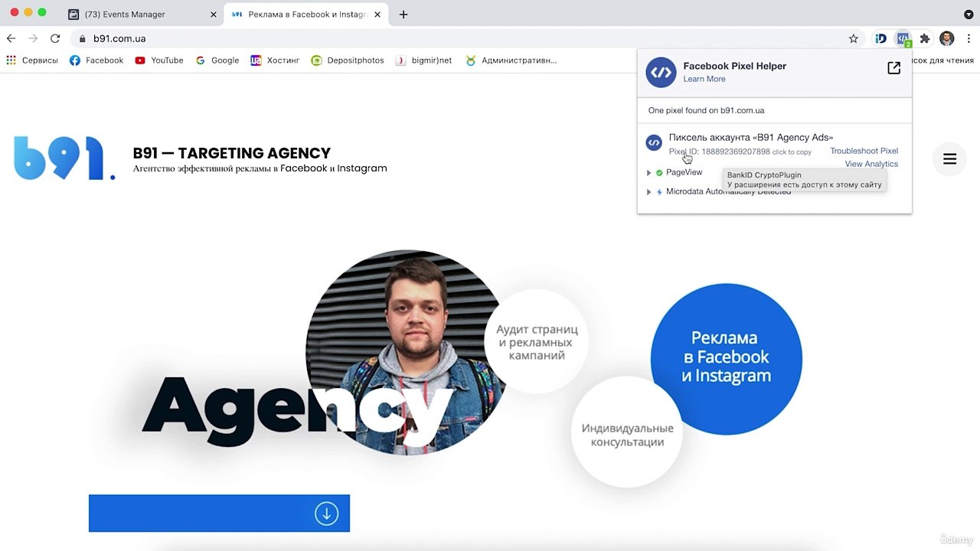Click the One pixel found on b91.com.ua text
The height and width of the screenshot is (551, 980).
click(706, 110)
